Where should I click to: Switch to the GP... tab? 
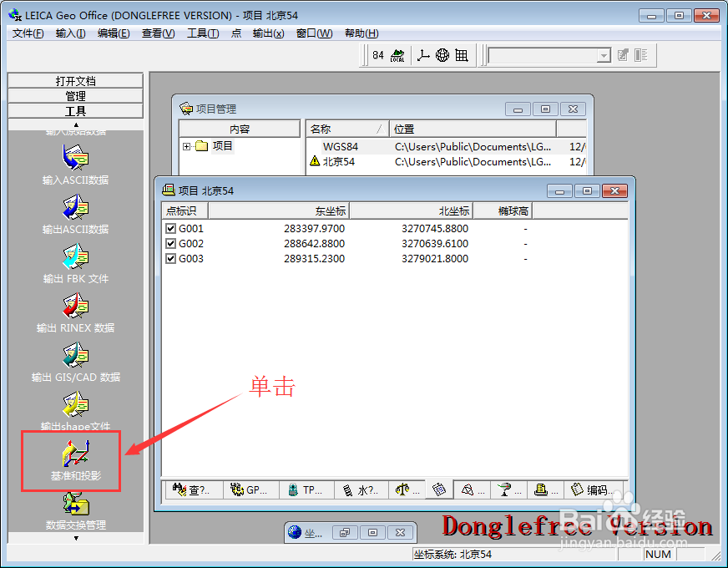pyautogui.click(x=250, y=489)
